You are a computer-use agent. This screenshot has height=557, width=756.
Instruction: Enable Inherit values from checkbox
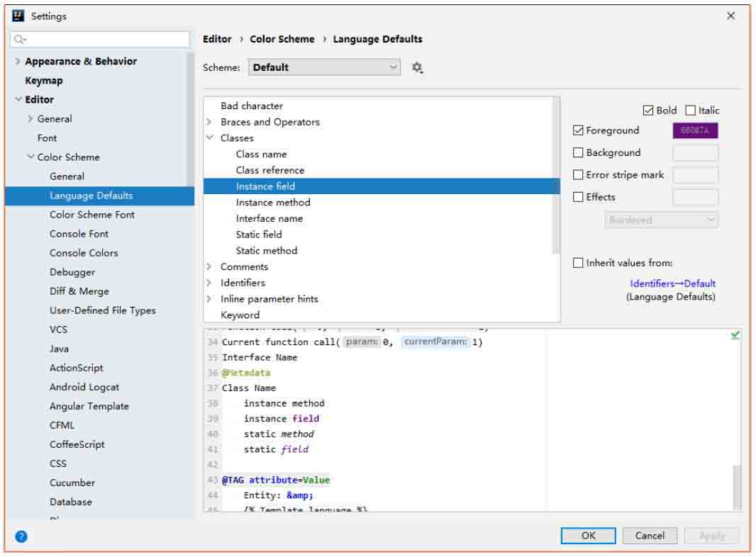(578, 263)
